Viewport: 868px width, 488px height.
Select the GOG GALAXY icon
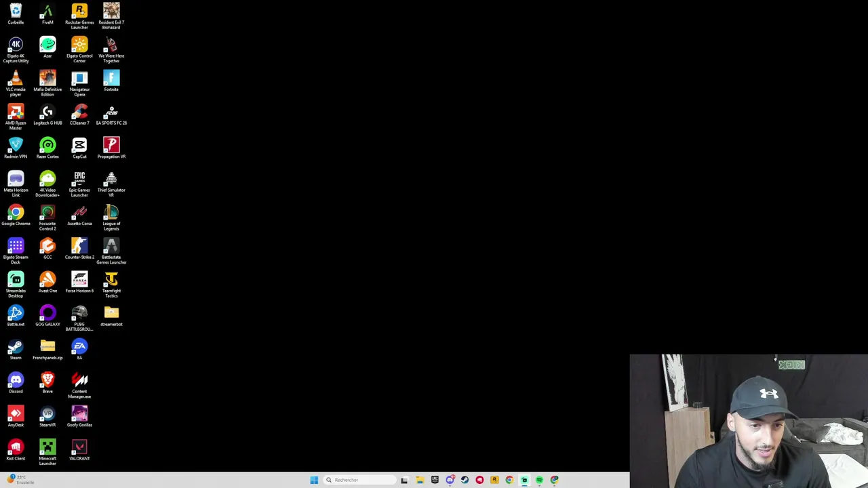[47, 316]
